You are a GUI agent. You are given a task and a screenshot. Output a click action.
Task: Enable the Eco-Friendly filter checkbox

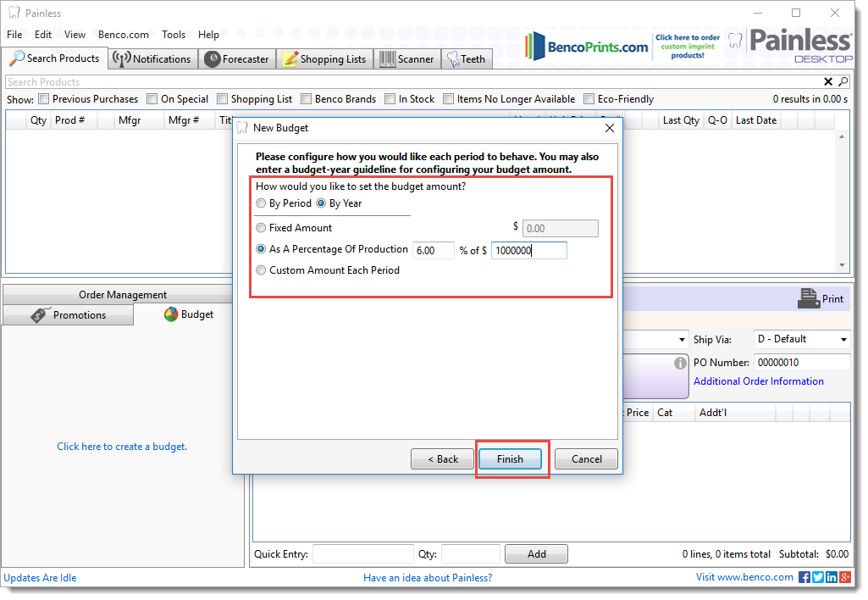pyautogui.click(x=589, y=99)
